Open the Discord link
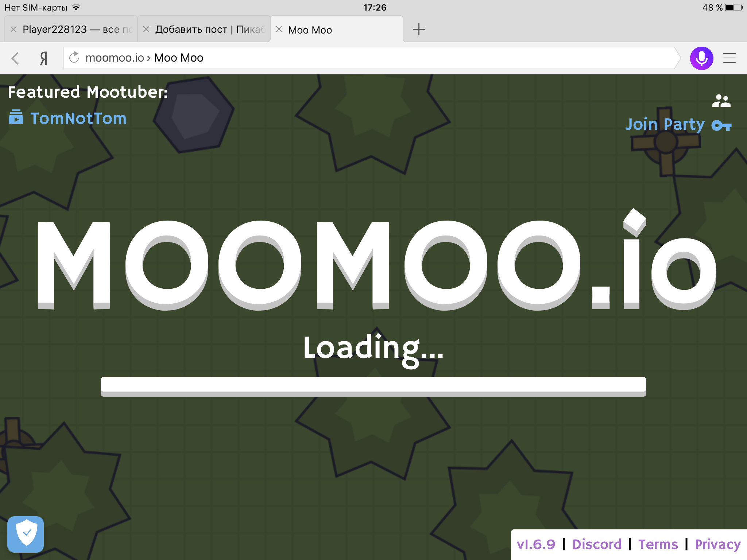 coord(597,544)
